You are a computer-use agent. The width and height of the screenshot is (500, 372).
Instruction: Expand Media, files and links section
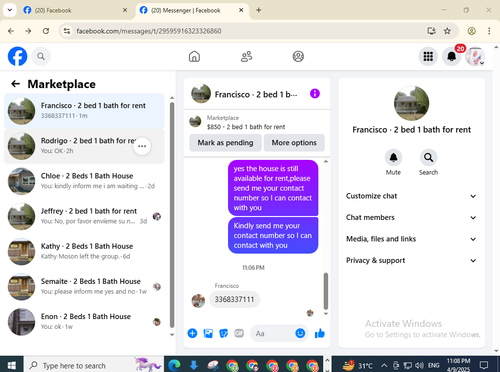411,239
